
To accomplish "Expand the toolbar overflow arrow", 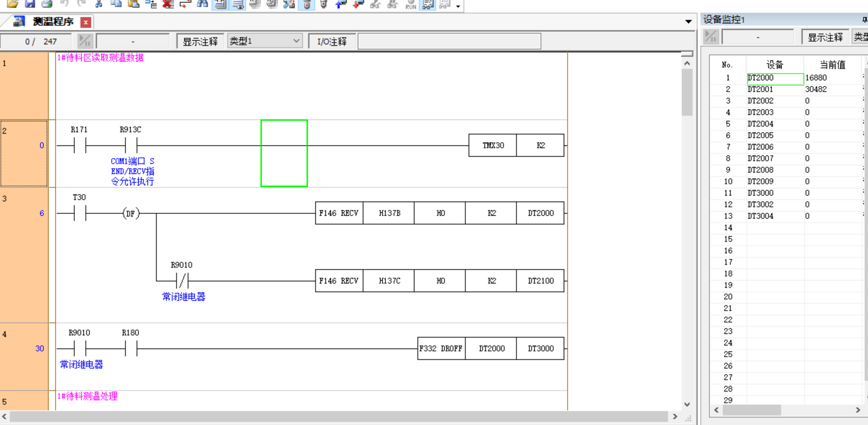I will (458, 6).
